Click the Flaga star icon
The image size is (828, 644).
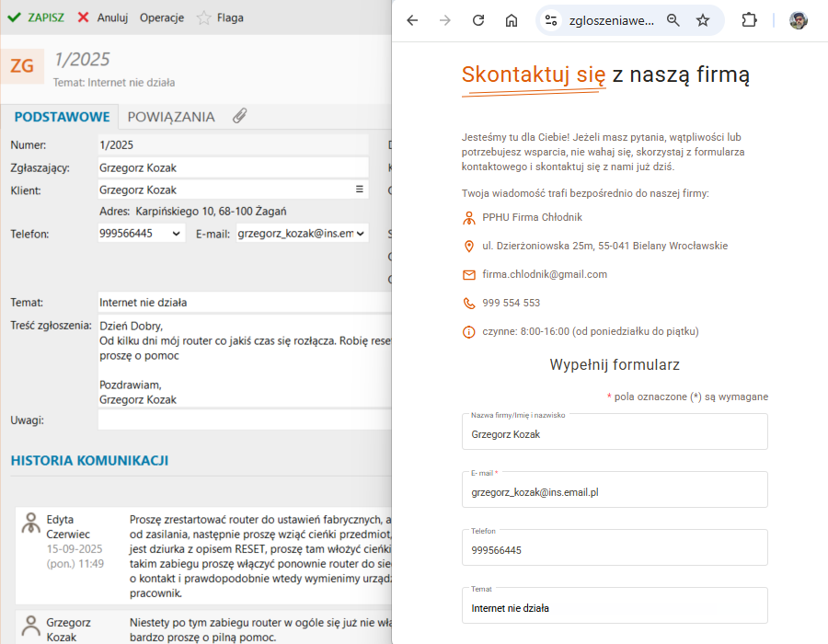(x=204, y=17)
